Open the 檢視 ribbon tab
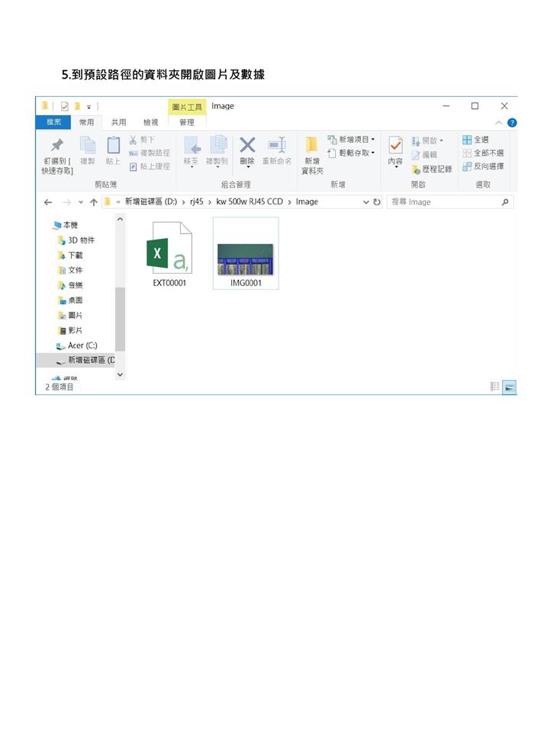 pos(151,122)
